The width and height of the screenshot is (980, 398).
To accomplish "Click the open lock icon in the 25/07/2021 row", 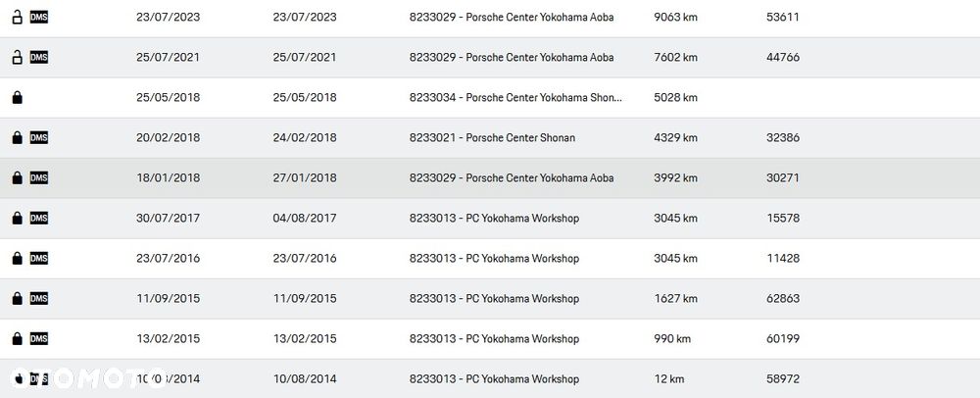I will pyautogui.click(x=17, y=57).
